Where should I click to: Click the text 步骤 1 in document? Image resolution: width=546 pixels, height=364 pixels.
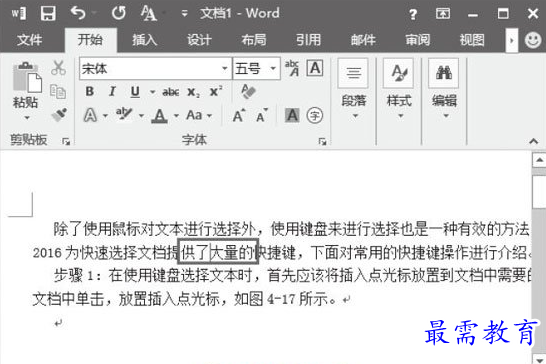coord(73,276)
